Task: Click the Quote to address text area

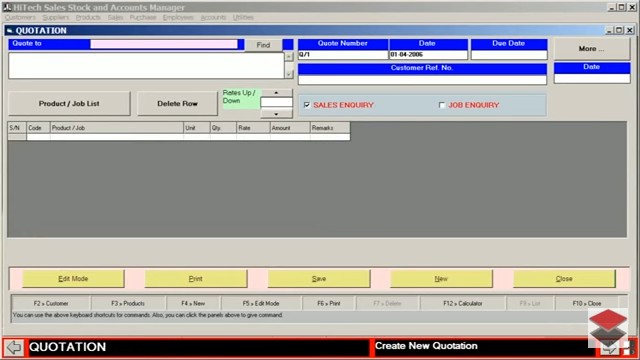Action: point(146,65)
